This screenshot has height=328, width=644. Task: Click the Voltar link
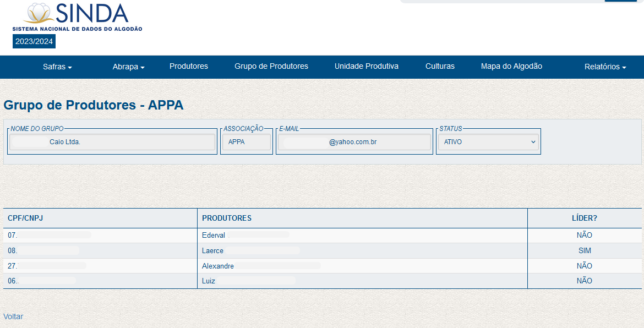(13, 316)
